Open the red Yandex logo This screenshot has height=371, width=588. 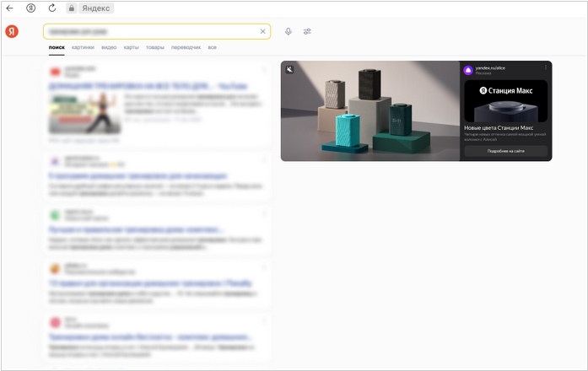coord(12,31)
